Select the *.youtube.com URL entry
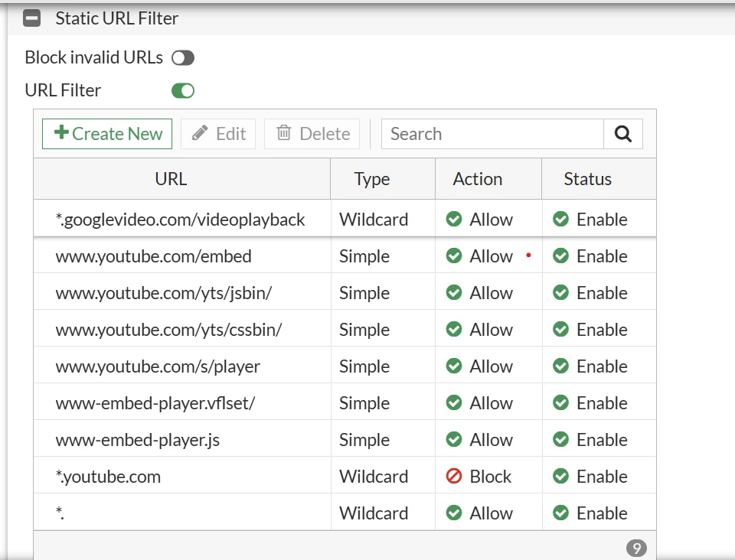Viewport: 735px width, 560px height. click(x=108, y=477)
